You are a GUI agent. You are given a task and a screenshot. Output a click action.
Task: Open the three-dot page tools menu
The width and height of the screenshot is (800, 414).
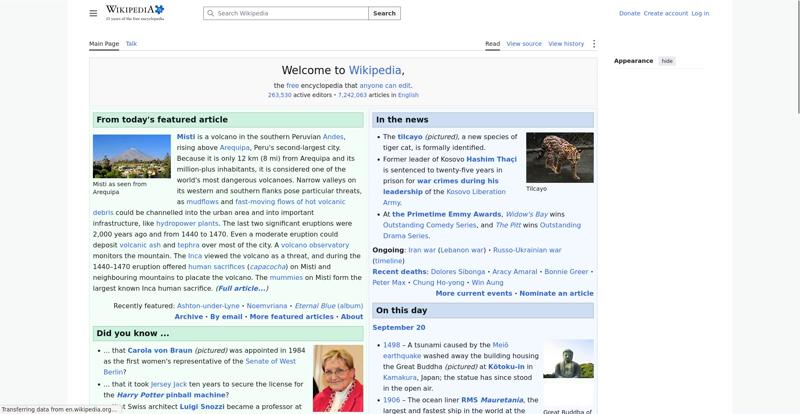pyautogui.click(x=593, y=44)
